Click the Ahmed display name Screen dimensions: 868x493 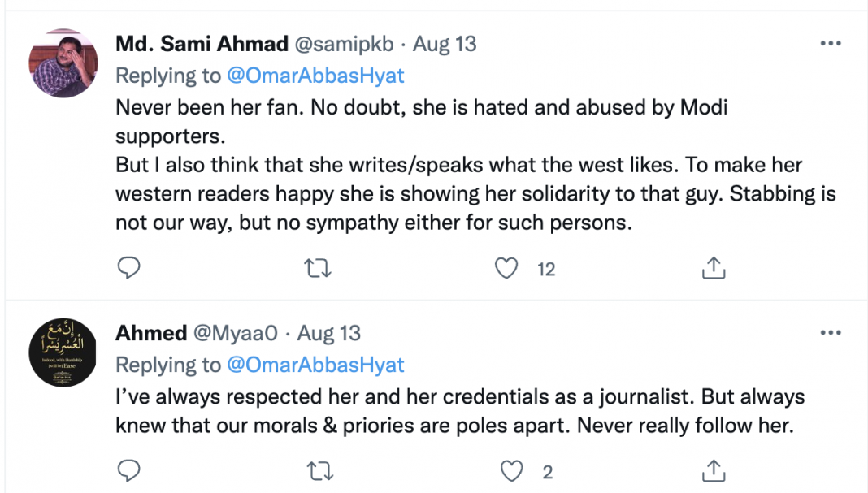click(x=151, y=333)
